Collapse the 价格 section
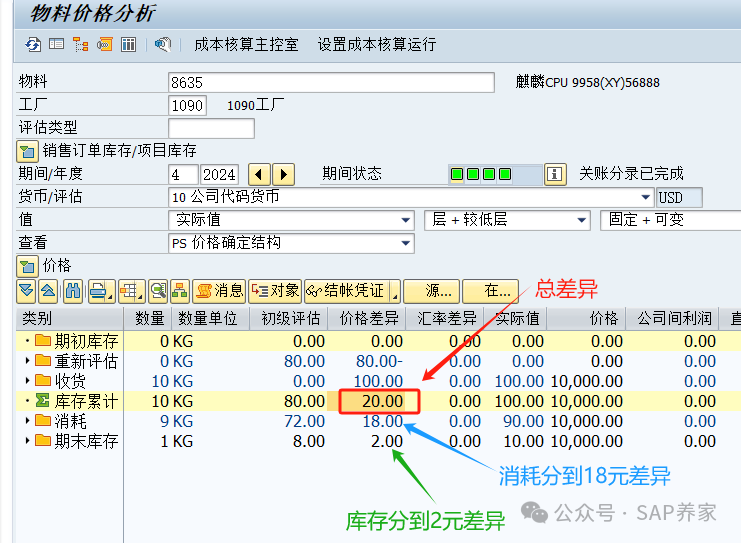The width and height of the screenshot is (741, 543). coord(27,266)
